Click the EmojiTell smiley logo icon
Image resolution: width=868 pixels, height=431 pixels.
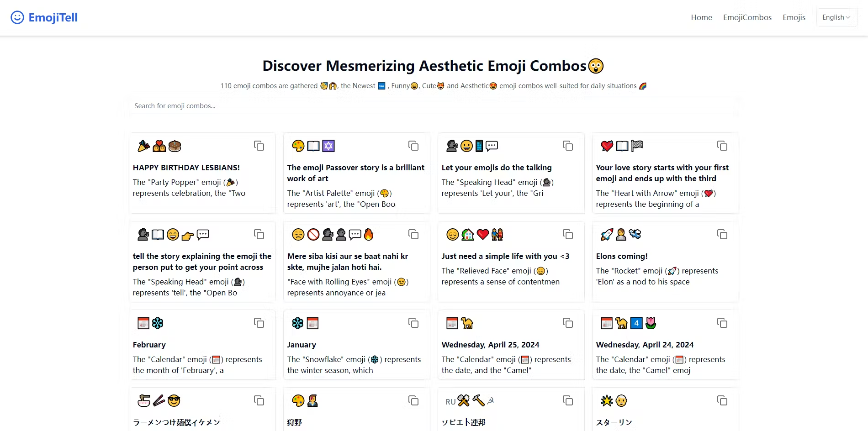pyautogui.click(x=17, y=17)
